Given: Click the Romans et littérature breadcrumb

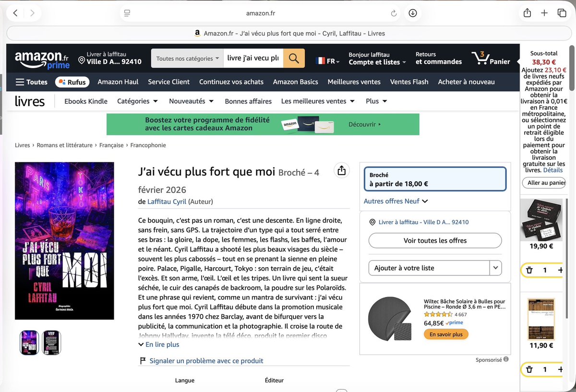Looking at the screenshot, I should coord(65,145).
